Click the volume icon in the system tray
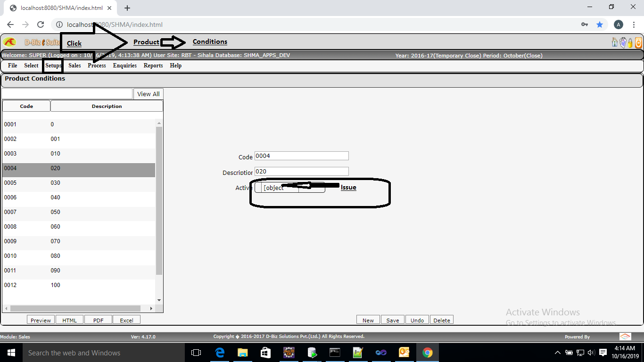 (x=591, y=352)
